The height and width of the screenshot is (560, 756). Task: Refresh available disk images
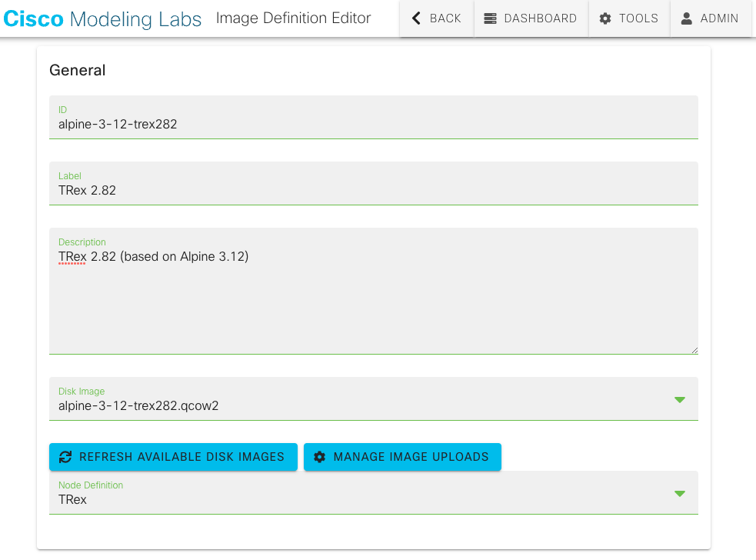pyautogui.click(x=173, y=457)
